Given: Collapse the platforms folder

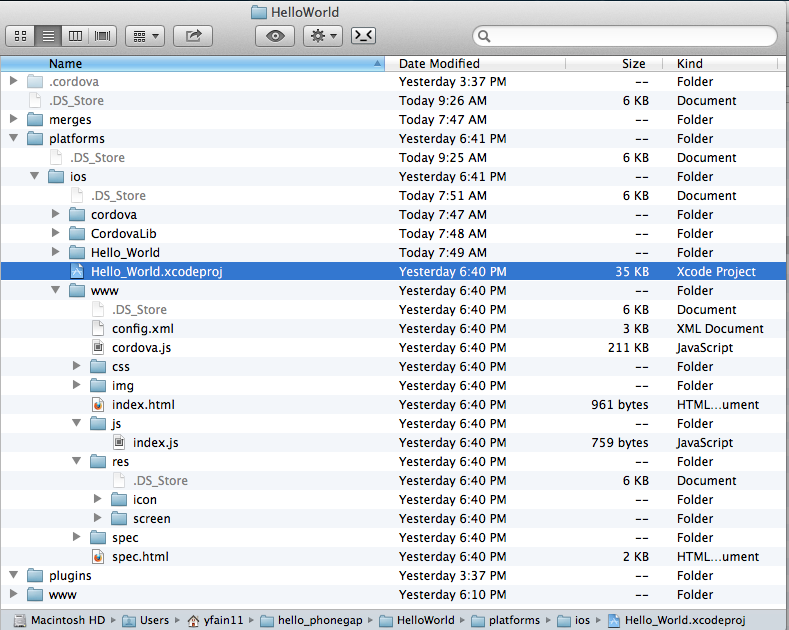Looking at the screenshot, I should pos(14,139).
